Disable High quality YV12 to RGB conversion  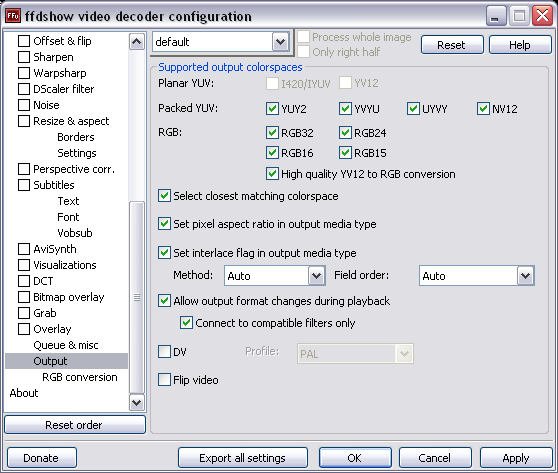pos(272,174)
